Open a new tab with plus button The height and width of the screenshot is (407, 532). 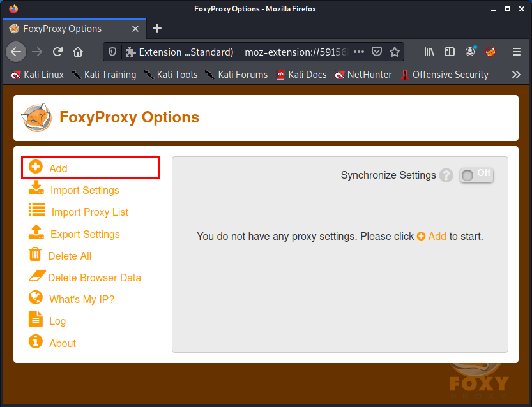(156, 29)
